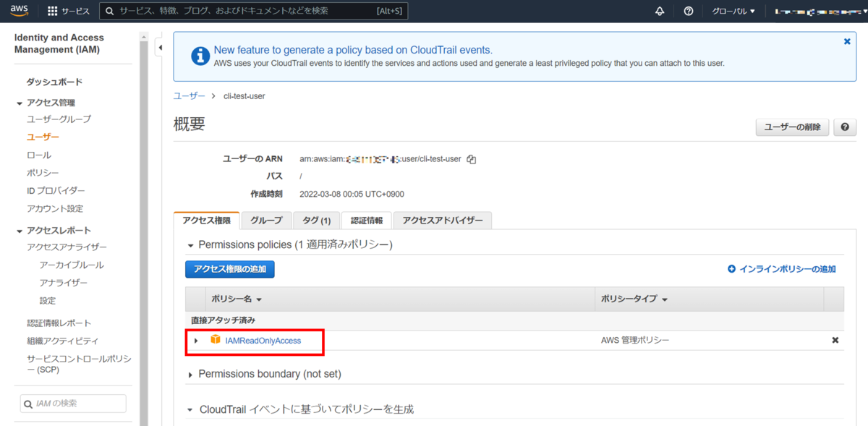Sort by ポリシータイプ column header
This screenshot has height=426, width=868.
pos(634,299)
